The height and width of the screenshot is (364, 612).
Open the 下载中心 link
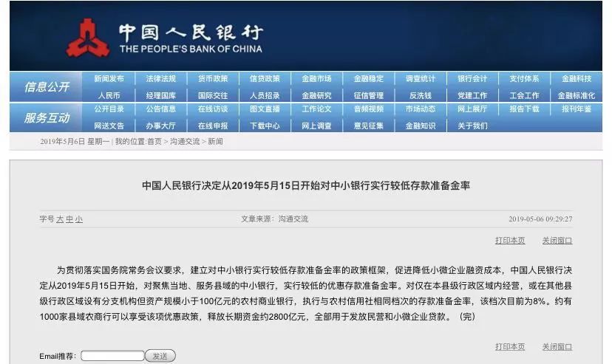[x=265, y=126]
